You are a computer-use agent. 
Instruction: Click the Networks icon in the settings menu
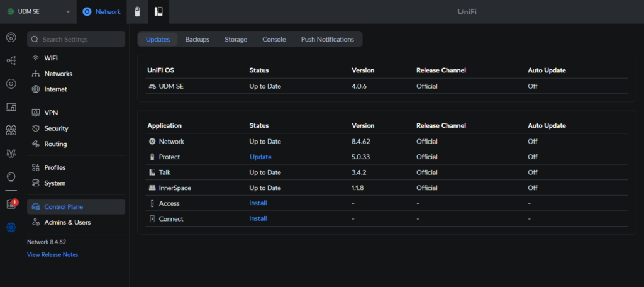pos(36,74)
